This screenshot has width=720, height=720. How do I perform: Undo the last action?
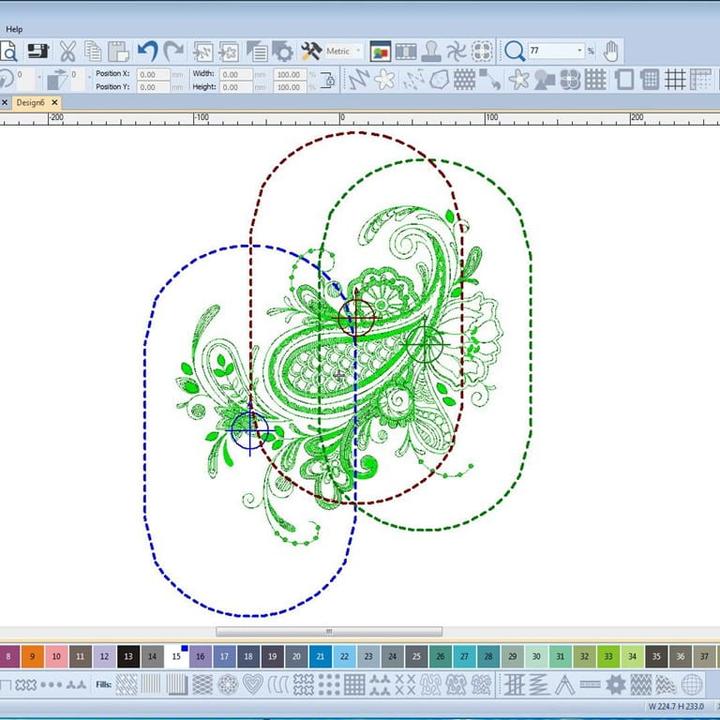148,51
